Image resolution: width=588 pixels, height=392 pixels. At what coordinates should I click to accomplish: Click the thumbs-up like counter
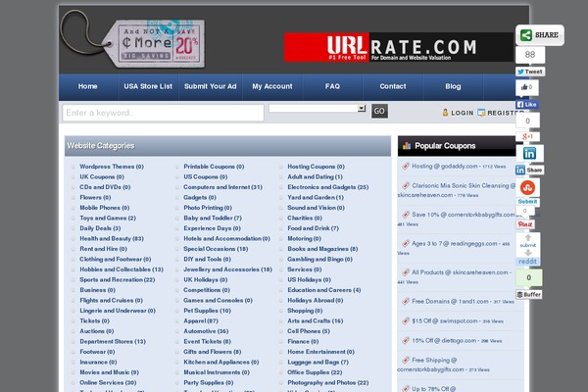point(527,87)
